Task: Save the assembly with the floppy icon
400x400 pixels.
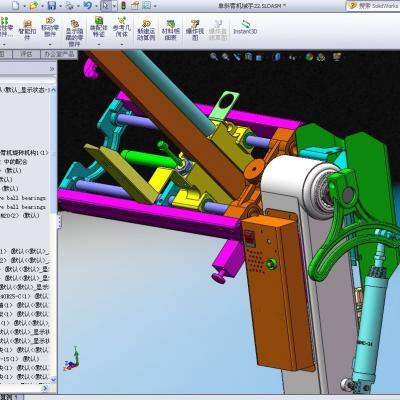Action: click(52, 5)
